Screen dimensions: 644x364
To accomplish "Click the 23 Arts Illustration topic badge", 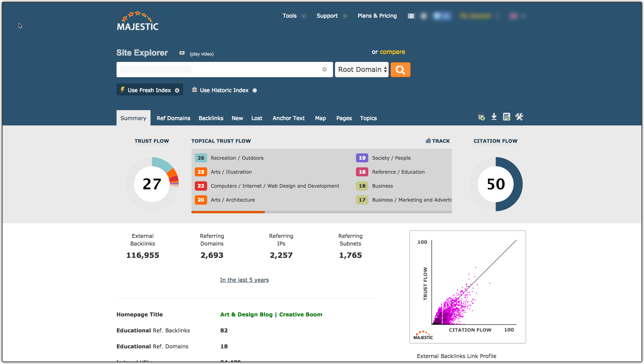I will [x=201, y=172].
